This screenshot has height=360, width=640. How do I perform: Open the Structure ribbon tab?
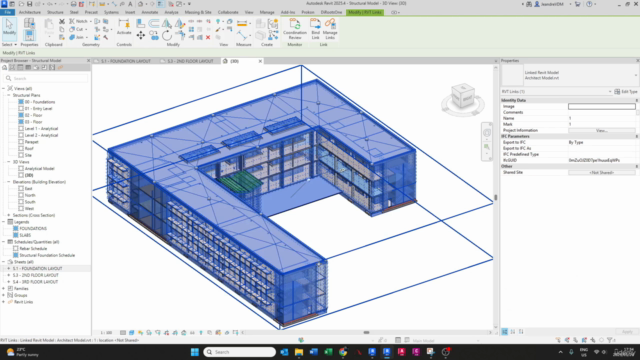pos(55,12)
